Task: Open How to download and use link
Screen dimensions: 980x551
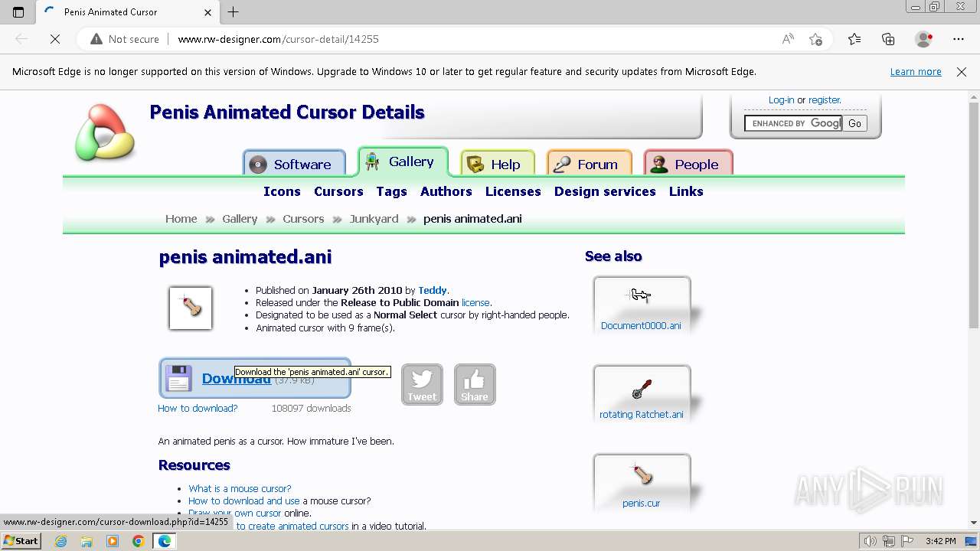Action: coord(244,500)
